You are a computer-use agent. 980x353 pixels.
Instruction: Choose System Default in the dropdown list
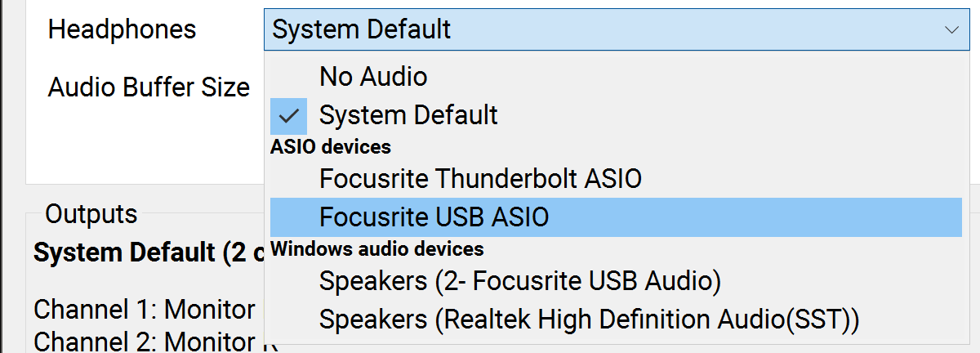pyautogui.click(x=408, y=115)
